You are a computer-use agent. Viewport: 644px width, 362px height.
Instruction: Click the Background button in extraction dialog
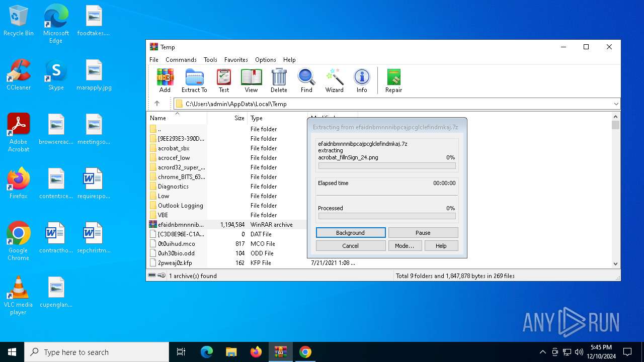point(351,233)
